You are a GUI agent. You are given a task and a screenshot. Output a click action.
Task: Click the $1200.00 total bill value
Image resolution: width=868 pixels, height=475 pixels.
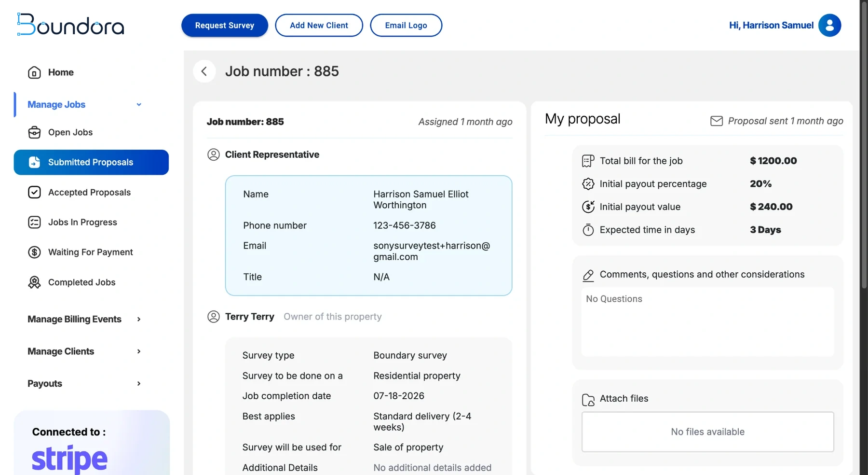773,161
